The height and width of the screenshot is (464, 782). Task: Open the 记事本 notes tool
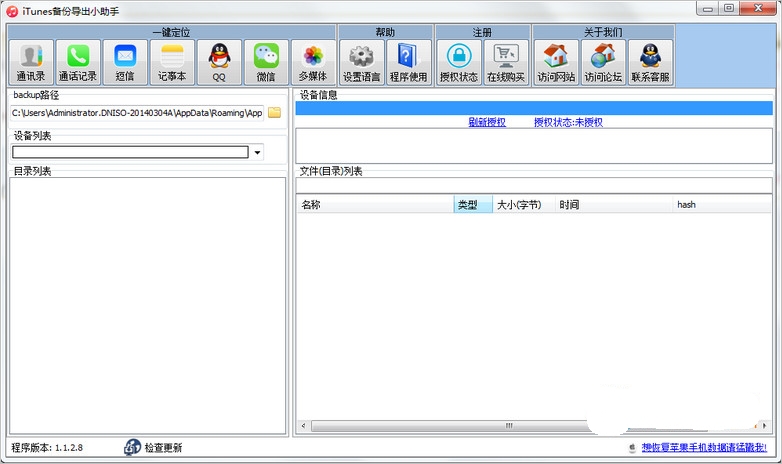pos(172,62)
